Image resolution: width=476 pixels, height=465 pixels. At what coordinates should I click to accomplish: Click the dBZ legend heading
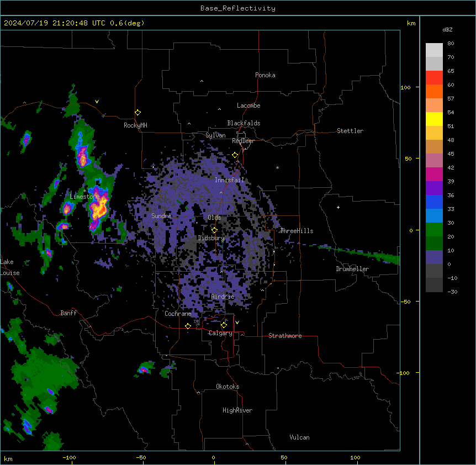click(447, 29)
